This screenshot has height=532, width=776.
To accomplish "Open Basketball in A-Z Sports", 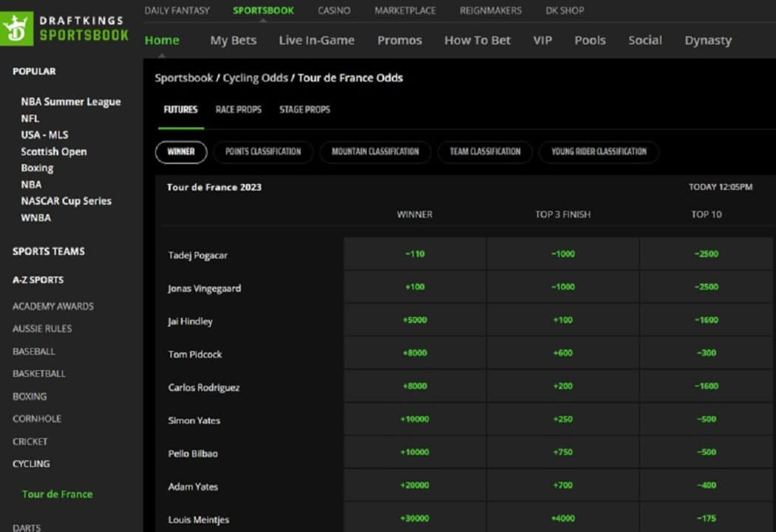I will click(x=39, y=374).
